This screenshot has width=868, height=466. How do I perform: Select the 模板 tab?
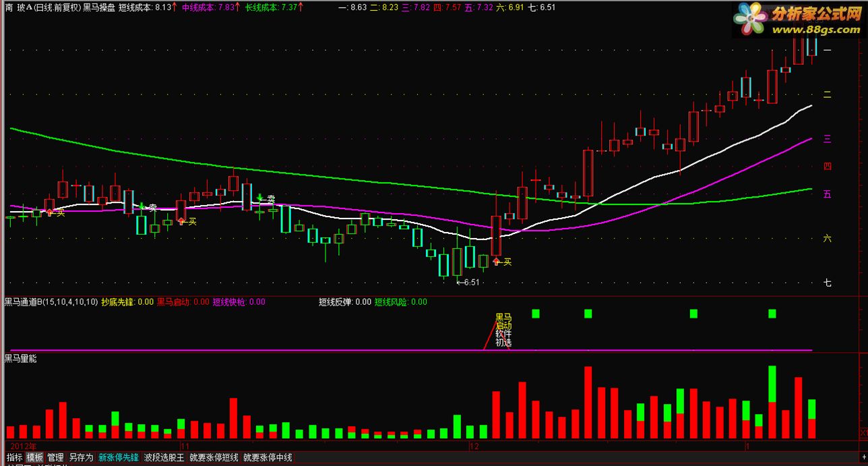(35, 457)
